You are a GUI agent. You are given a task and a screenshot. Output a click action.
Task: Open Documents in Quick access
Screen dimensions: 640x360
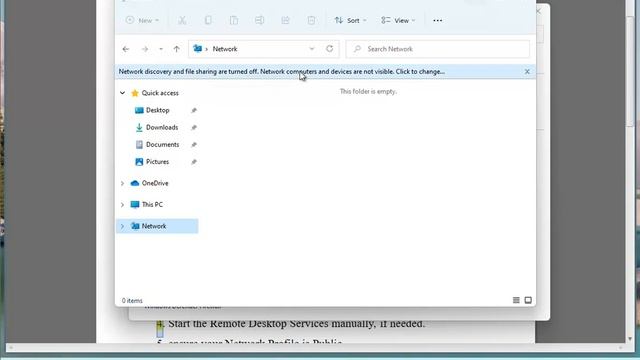(x=162, y=144)
